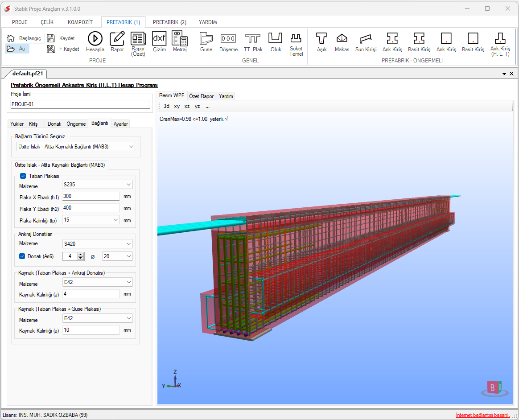The width and height of the screenshot is (519, 420).
Task: Increase the Donatı (As6) count stepper
Action: pos(81,254)
